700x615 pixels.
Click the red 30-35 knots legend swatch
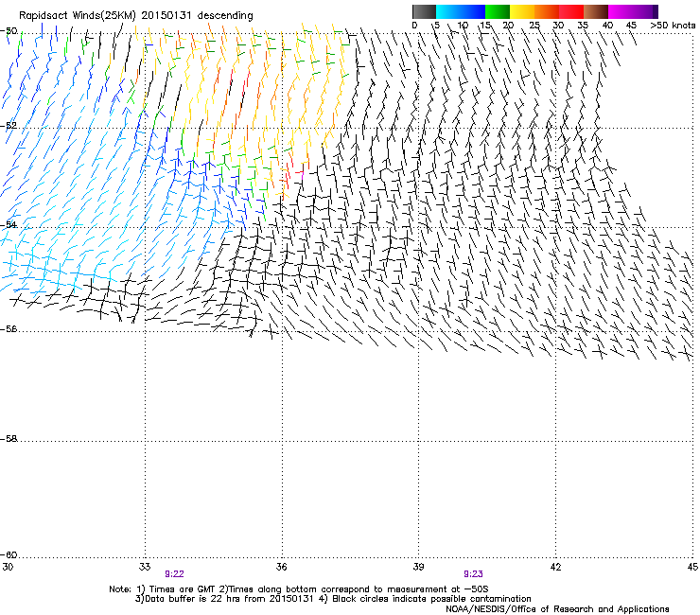pyautogui.click(x=571, y=11)
